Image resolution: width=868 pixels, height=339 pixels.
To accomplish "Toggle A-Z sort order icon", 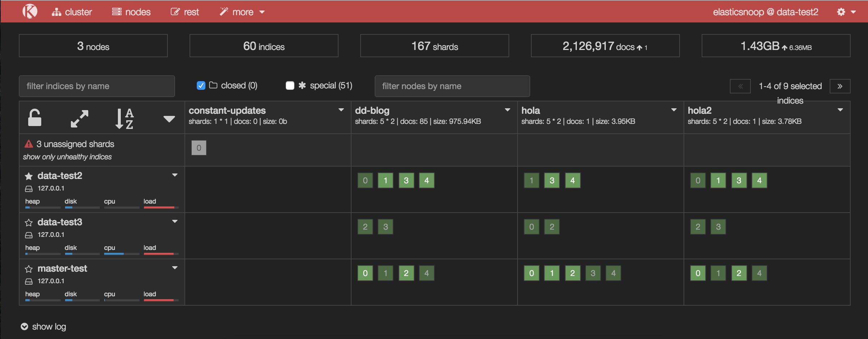I will coord(124,118).
